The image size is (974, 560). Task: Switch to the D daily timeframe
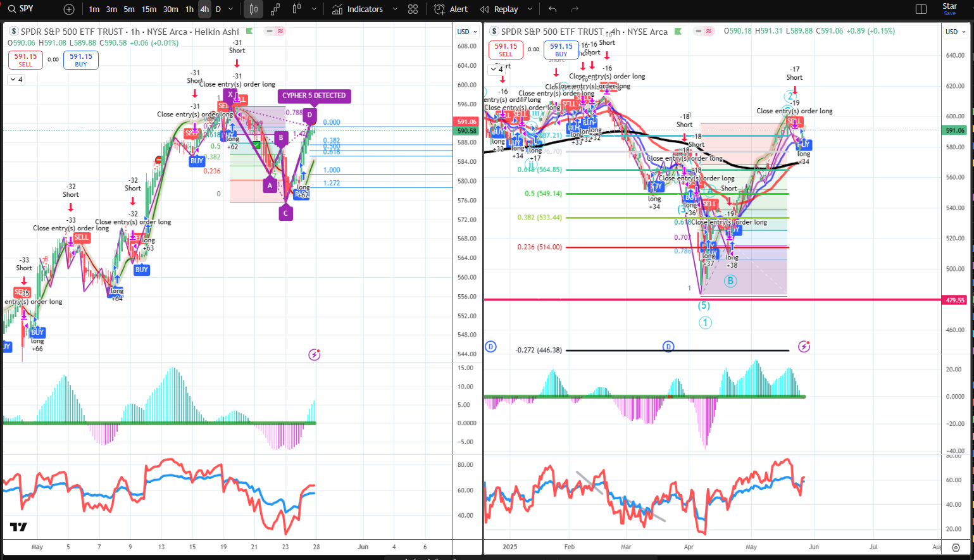(218, 9)
